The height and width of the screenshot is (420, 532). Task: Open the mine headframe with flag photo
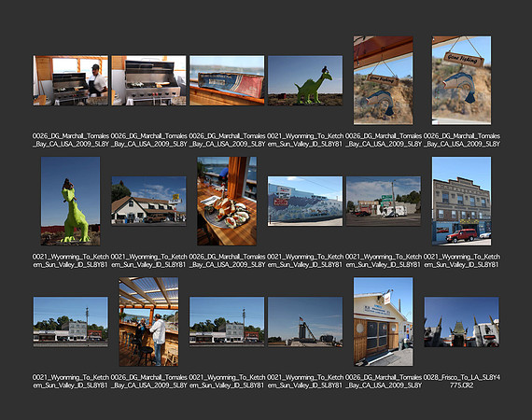[305, 322]
